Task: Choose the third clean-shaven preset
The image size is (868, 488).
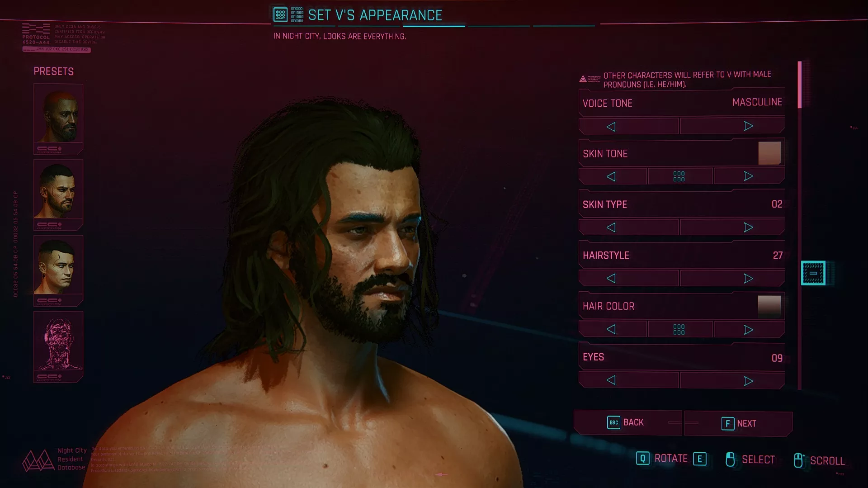Action: 58,271
